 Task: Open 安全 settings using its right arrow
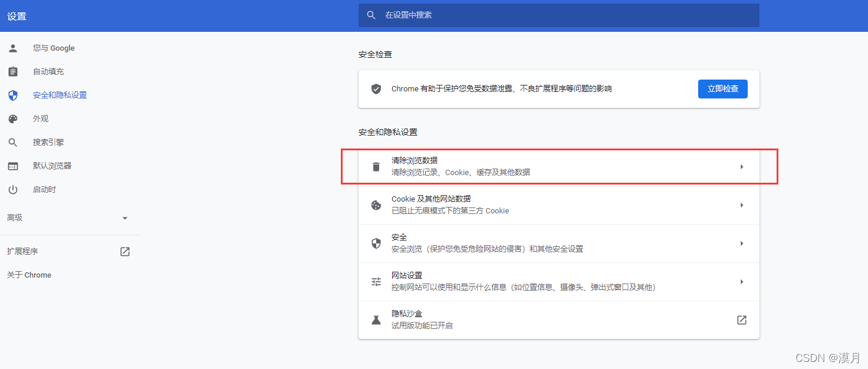pyautogui.click(x=742, y=243)
